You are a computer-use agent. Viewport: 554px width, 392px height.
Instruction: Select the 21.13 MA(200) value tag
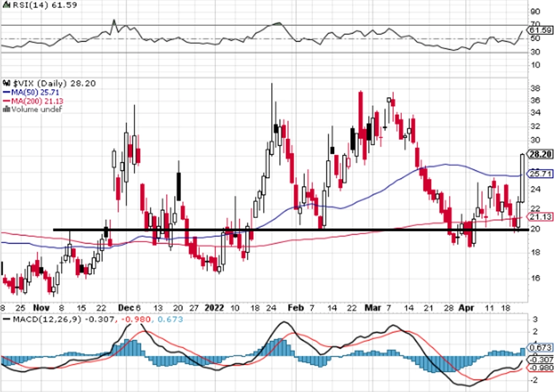540,216
